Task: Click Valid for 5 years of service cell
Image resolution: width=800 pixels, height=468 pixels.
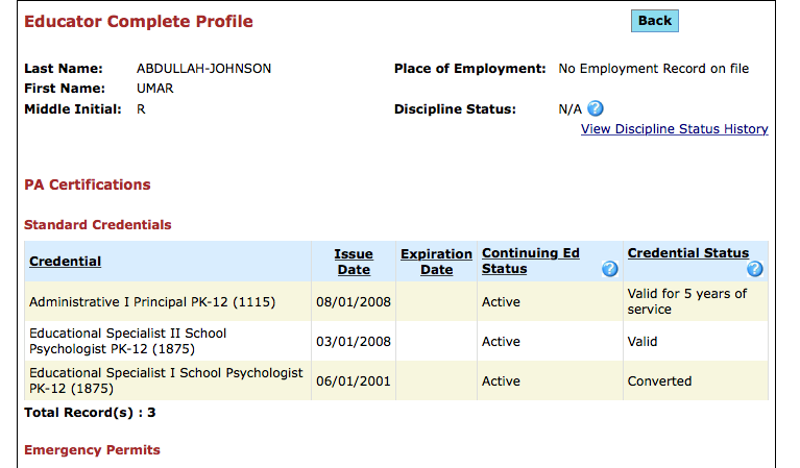Action: 696,302
